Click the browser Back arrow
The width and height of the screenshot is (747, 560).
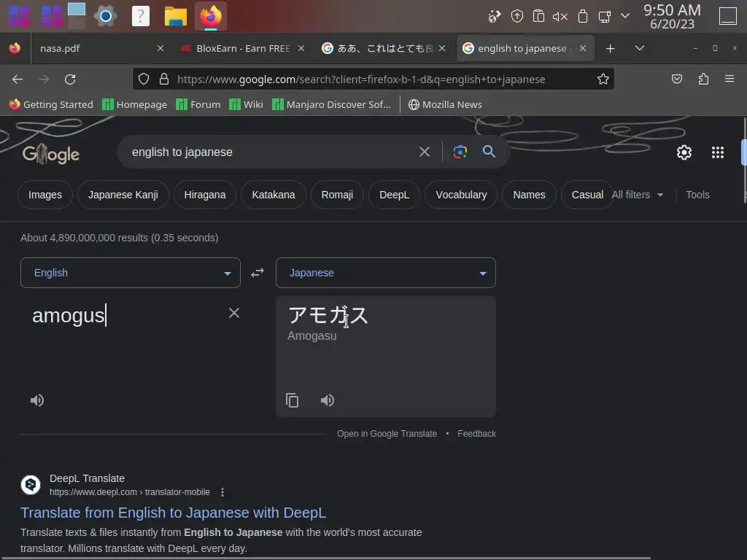pos(18,79)
